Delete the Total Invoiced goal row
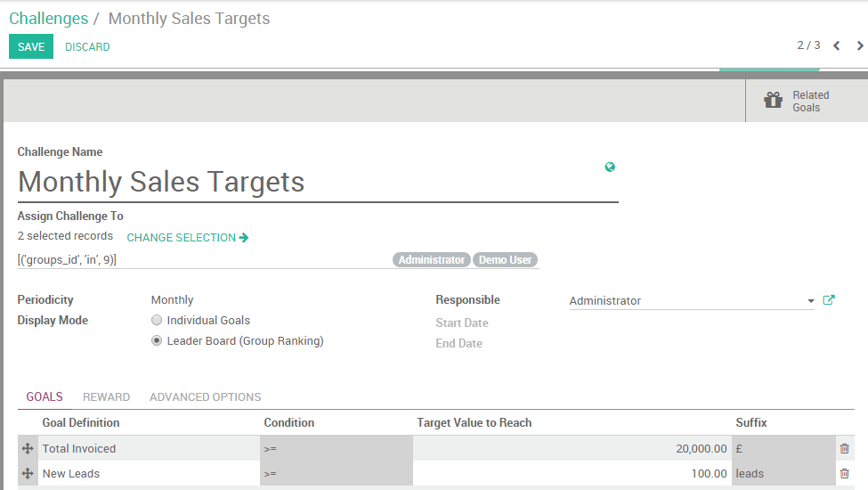The width and height of the screenshot is (868, 490). pyautogui.click(x=844, y=449)
